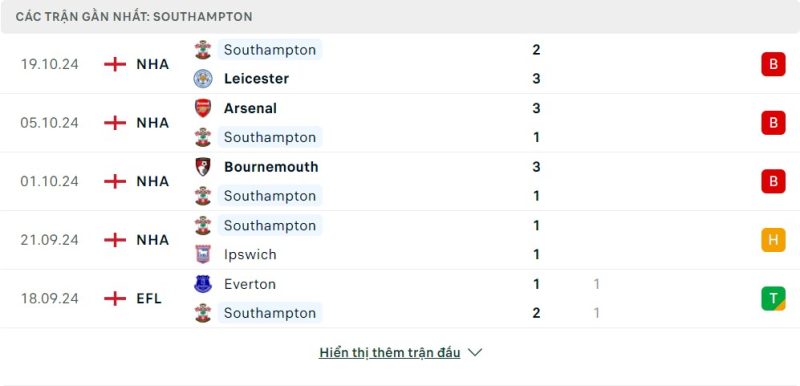This screenshot has width=800, height=386.
Task: Select the 19.10.24 Southampton vs Leicester match row
Action: (x=400, y=64)
